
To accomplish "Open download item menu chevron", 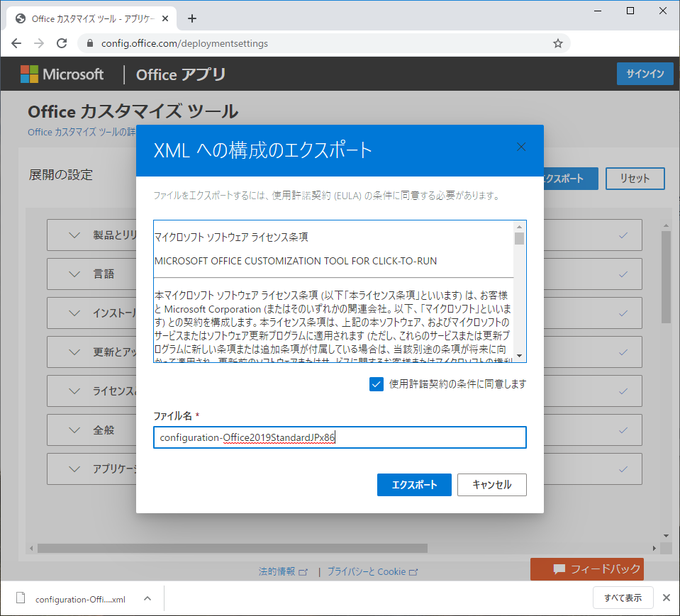I will coord(147,599).
